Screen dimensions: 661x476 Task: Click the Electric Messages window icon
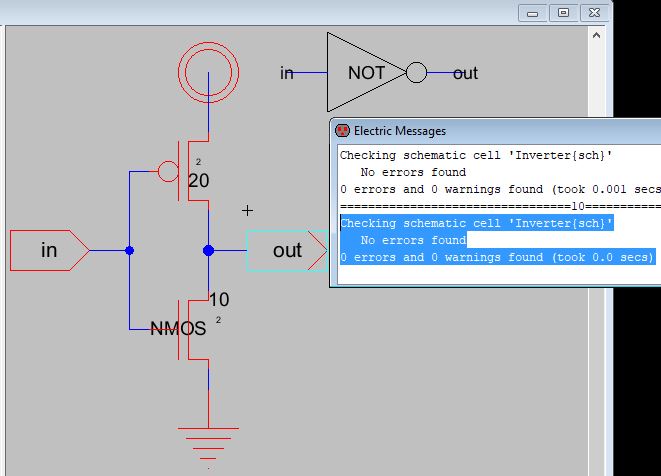(342, 131)
